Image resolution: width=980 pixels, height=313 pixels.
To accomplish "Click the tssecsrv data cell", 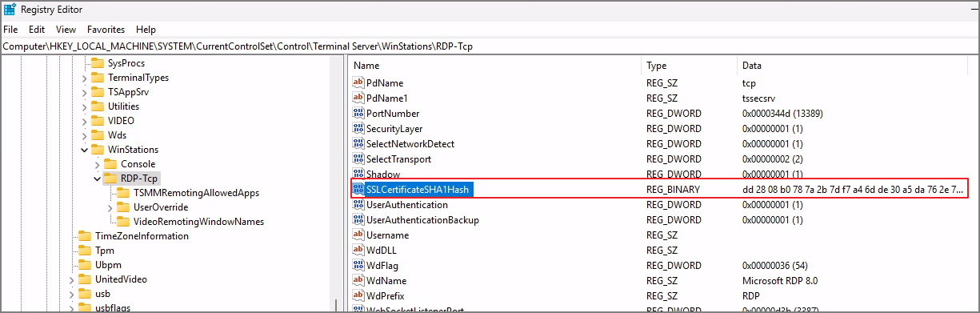I will click(x=760, y=98).
